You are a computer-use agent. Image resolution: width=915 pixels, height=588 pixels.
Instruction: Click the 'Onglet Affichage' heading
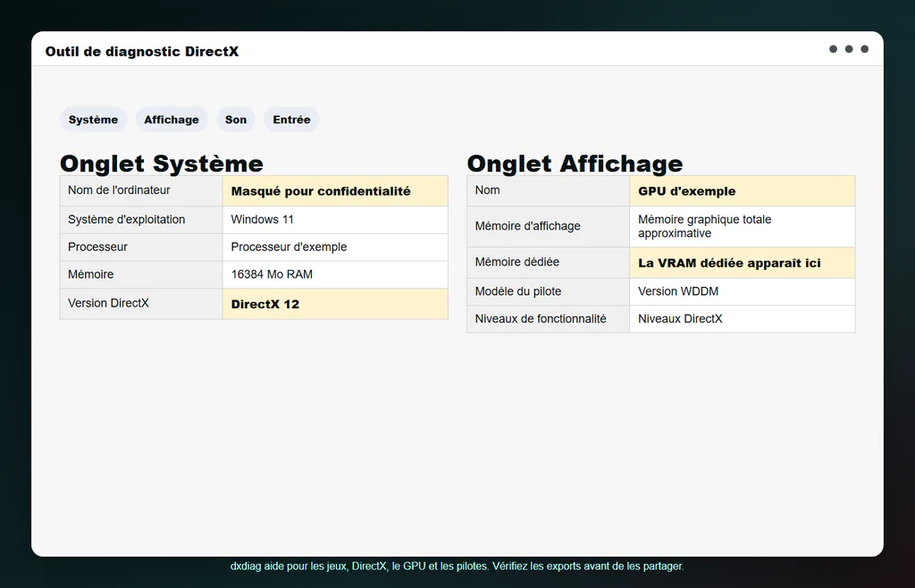point(575,164)
